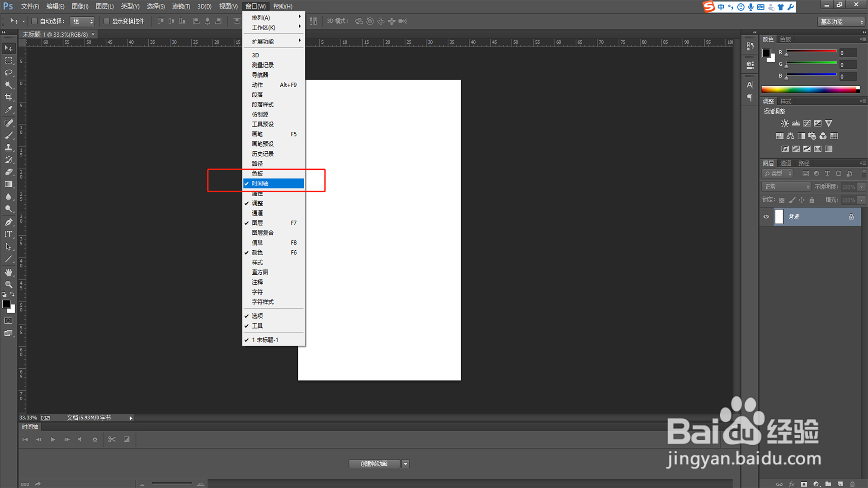This screenshot has height=488, width=868.
Task: Switch to the 通道 panel tab
Action: click(786, 163)
